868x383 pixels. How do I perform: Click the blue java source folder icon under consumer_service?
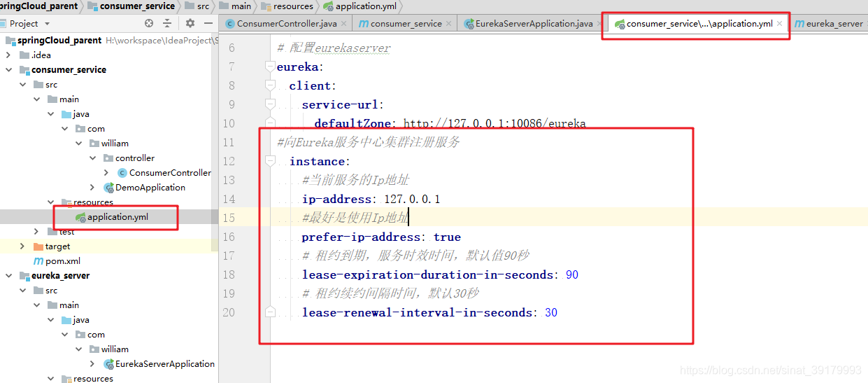click(66, 113)
